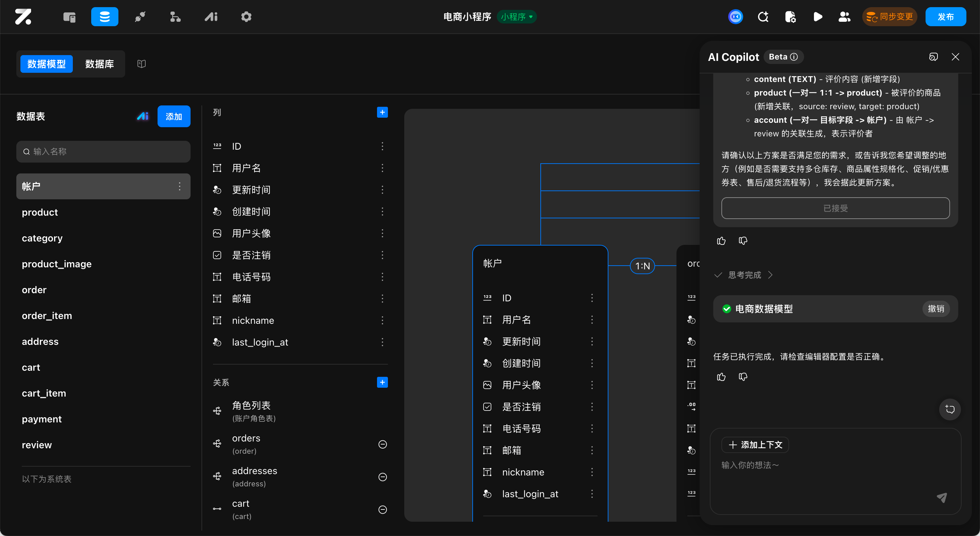Viewport: 980px width, 536px height.
Task: Click thumbs up under 已接受 message
Action: pyautogui.click(x=721, y=241)
